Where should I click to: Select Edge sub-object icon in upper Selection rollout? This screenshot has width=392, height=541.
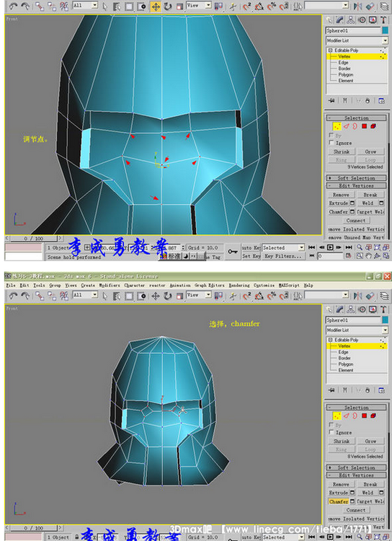[347, 126]
